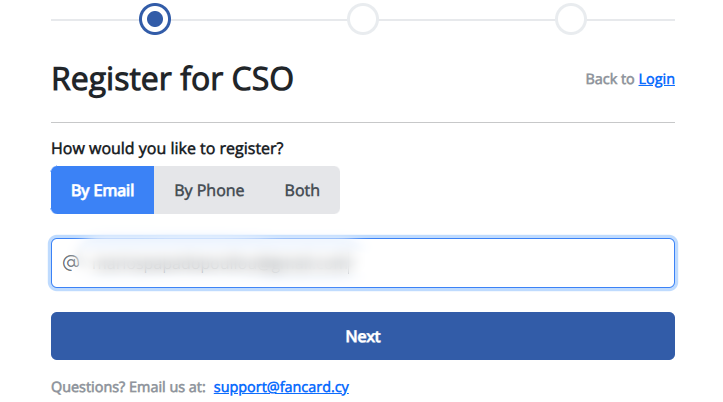Switch registration method to By Phone
Image resolution: width=723 pixels, height=402 pixels.
click(x=209, y=190)
